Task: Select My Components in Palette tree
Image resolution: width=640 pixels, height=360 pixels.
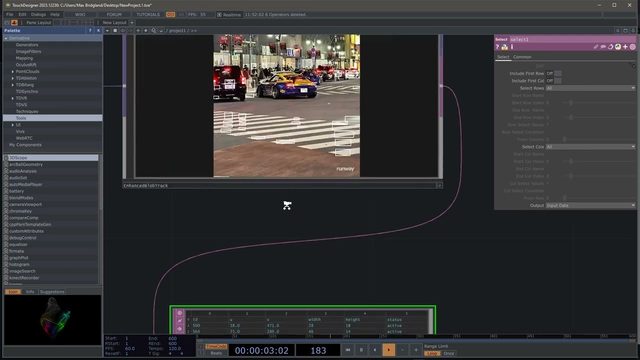Action: [x=25, y=144]
